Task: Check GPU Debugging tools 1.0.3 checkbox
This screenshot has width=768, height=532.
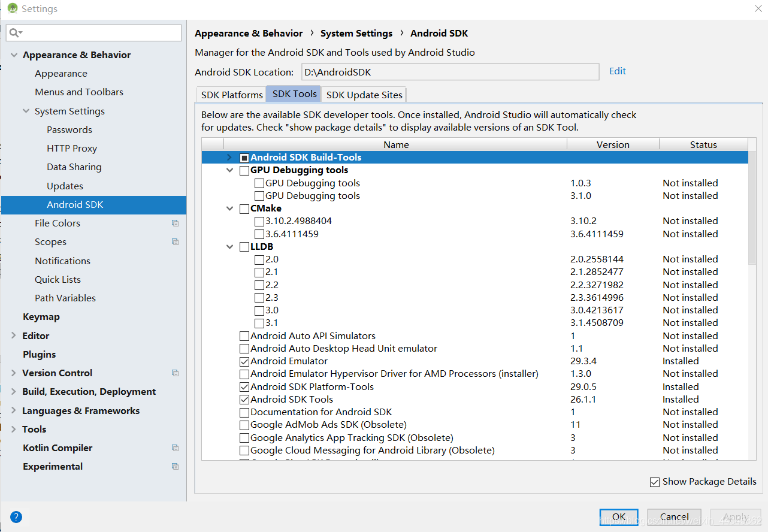Action: 259,183
